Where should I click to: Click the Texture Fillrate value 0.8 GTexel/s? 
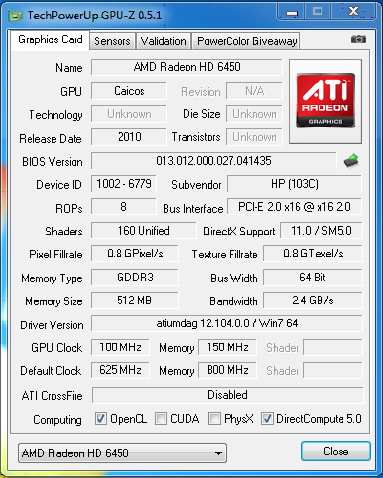313,254
